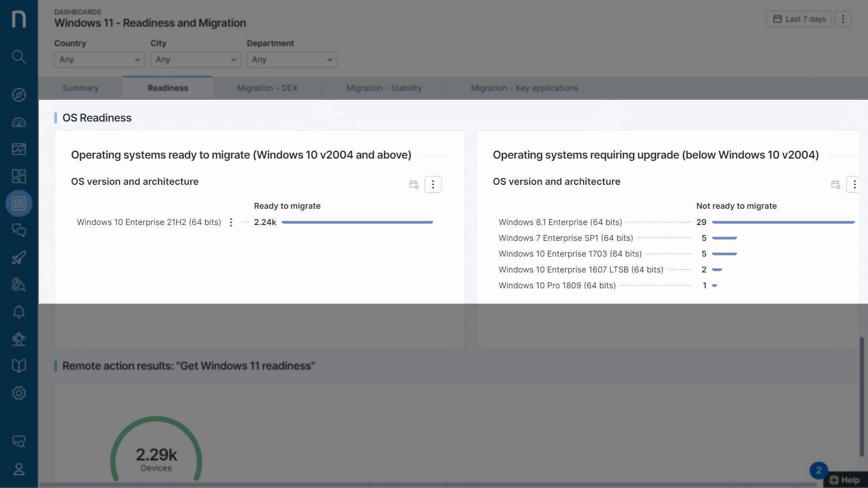This screenshot has width=868, height=488.
Task: Click the chat conversations sidebar icon
Action: [19, 230]
